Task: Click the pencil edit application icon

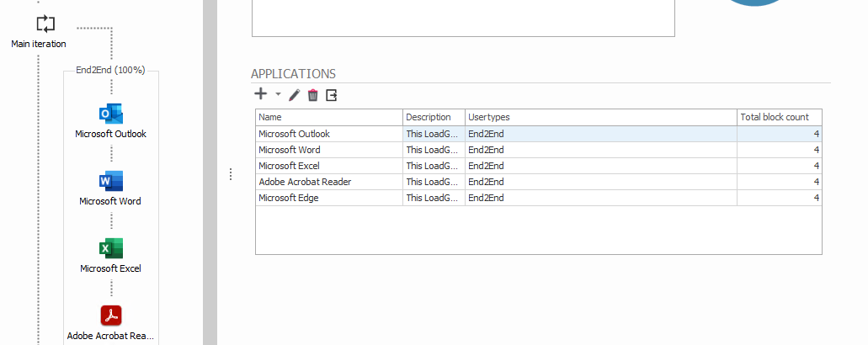Action: pyautogui.click(x=295, y=96)
